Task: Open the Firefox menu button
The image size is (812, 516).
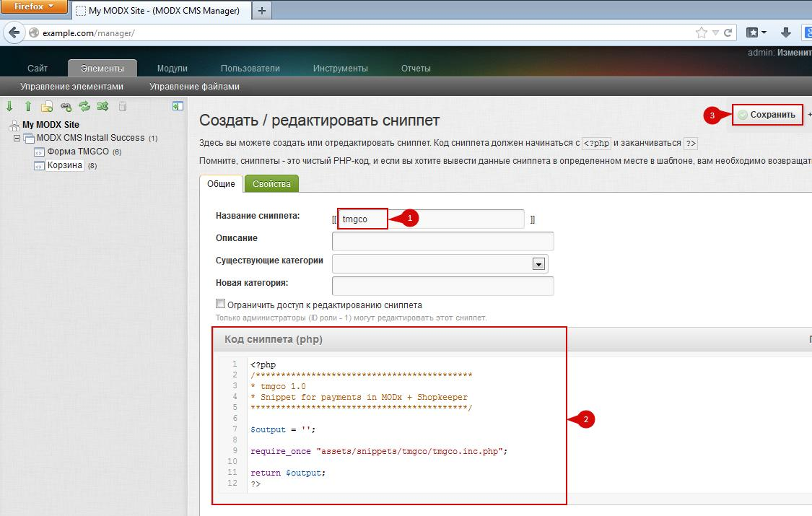Action: pos(35,6)
